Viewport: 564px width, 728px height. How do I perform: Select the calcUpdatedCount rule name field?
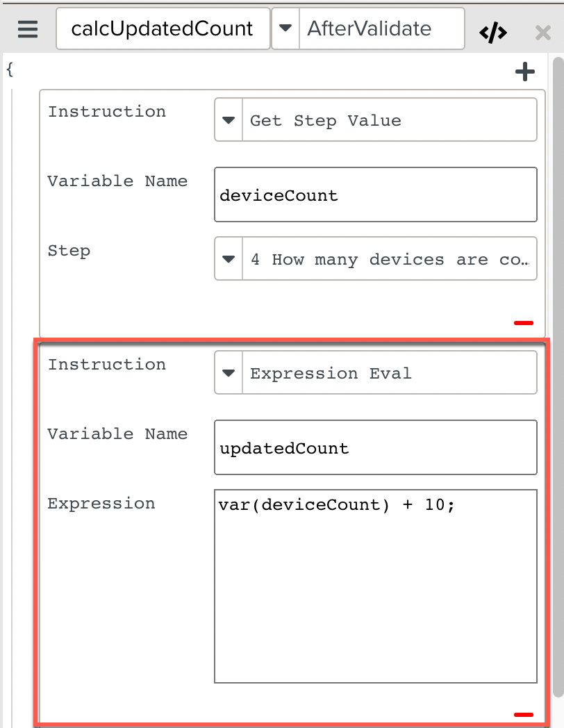coord(163,28)
